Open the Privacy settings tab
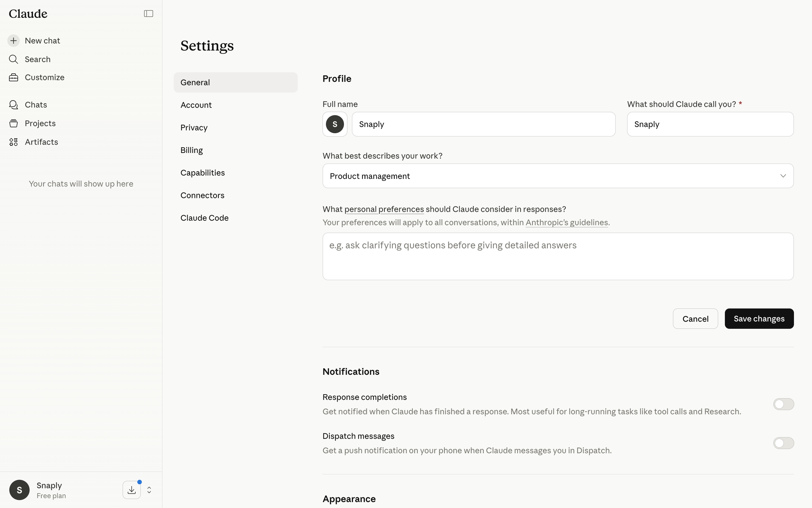 [235, 127]
